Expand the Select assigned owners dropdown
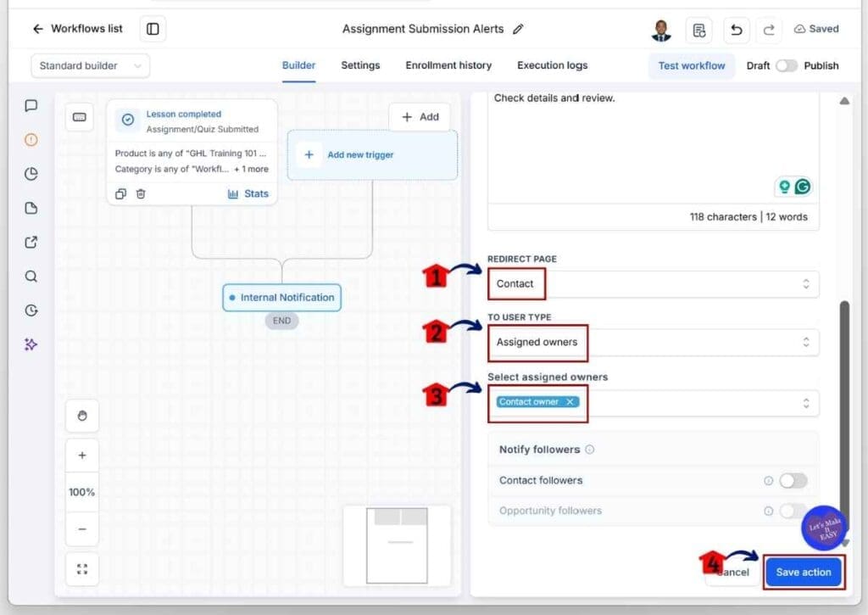This screenshot has width=868, height=615. coord(654,403)
